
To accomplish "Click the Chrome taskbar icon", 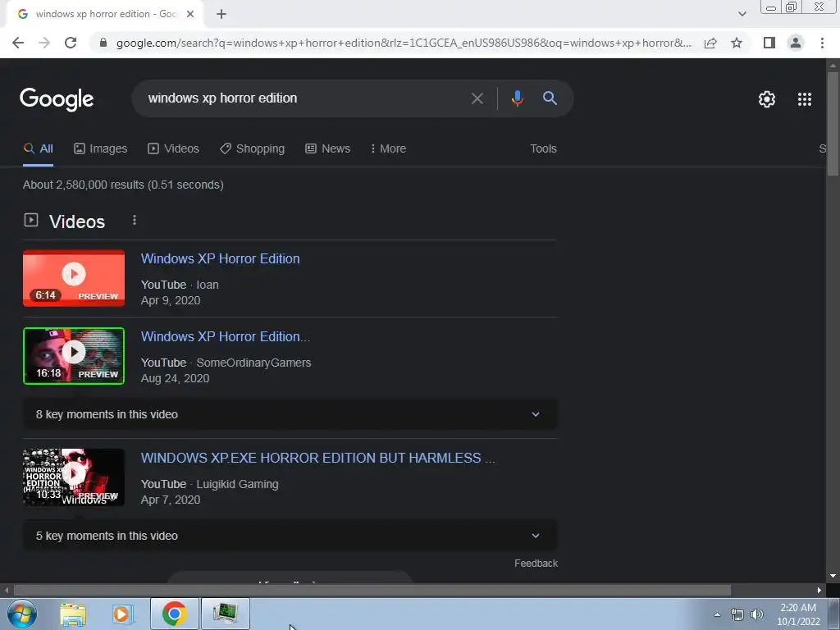I will 175,614.
